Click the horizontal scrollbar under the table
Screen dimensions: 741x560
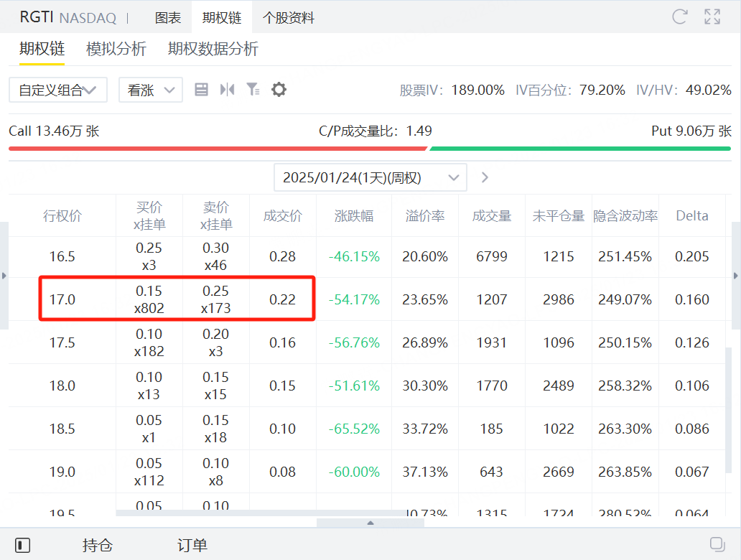(261, 513)
